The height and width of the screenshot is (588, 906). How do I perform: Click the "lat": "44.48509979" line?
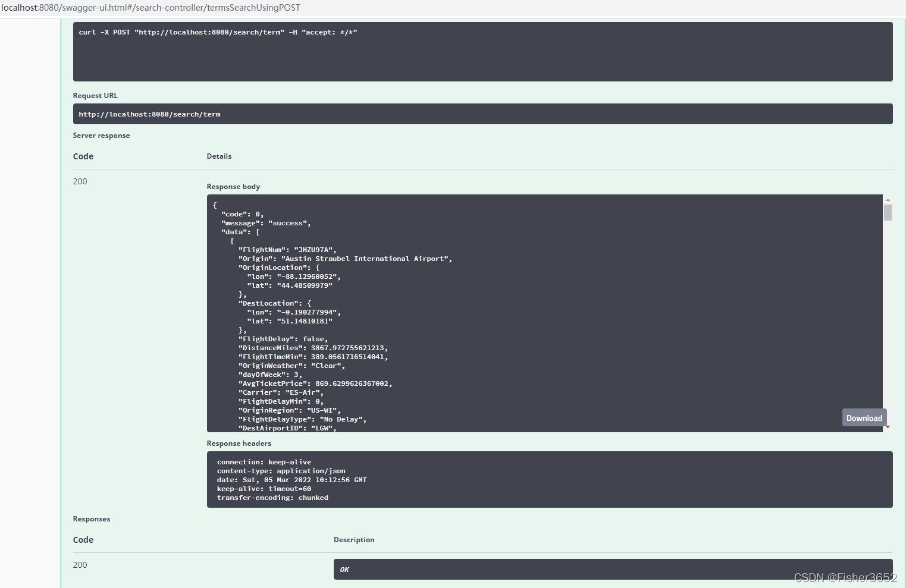(290, 285)
